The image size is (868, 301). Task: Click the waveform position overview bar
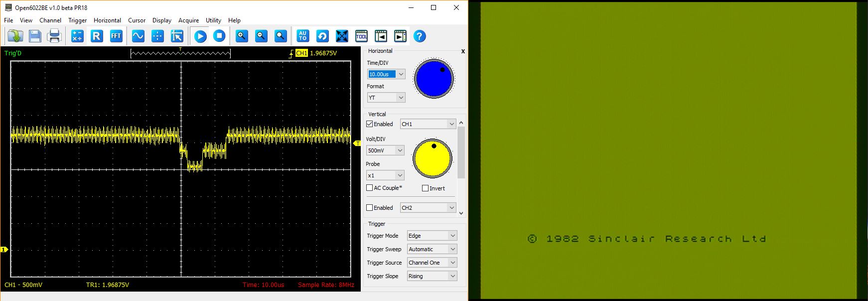pos(180,53)
